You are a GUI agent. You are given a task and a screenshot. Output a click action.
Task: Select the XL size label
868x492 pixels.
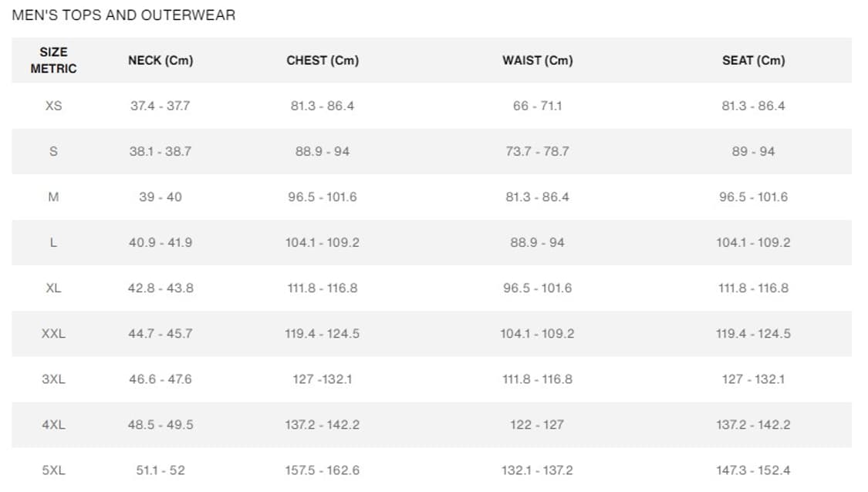[x=53, y=288]
